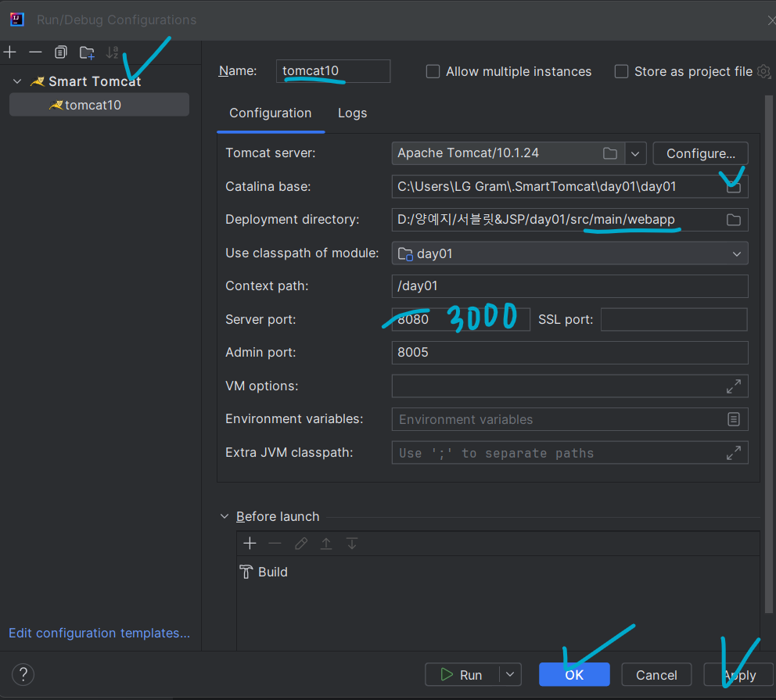Open the classpath module dropdown
This screenshot has width=776, height=700.
tap(569, 253)
